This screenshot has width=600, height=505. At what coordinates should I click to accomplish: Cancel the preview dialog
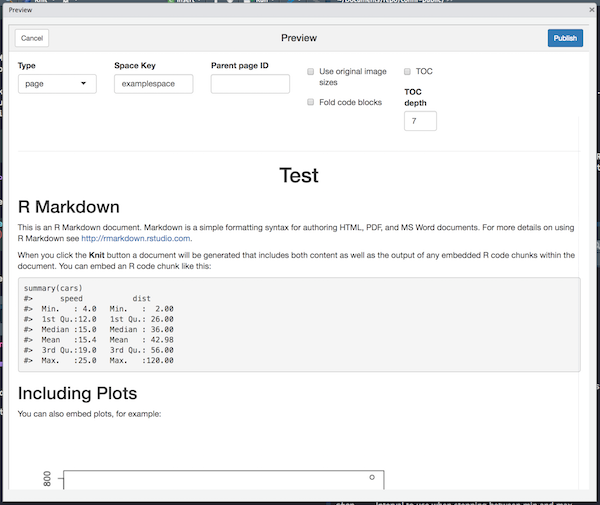[x=32, y=38]
